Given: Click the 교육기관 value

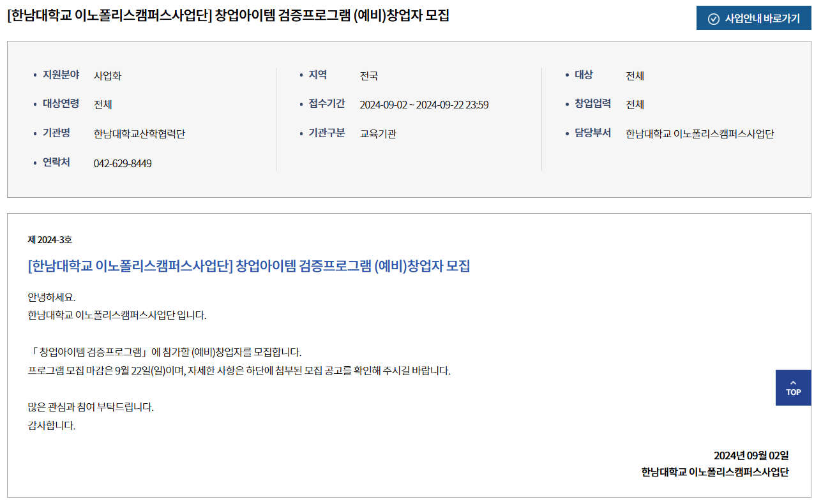Looking at the screenshot, I should 378,134.
